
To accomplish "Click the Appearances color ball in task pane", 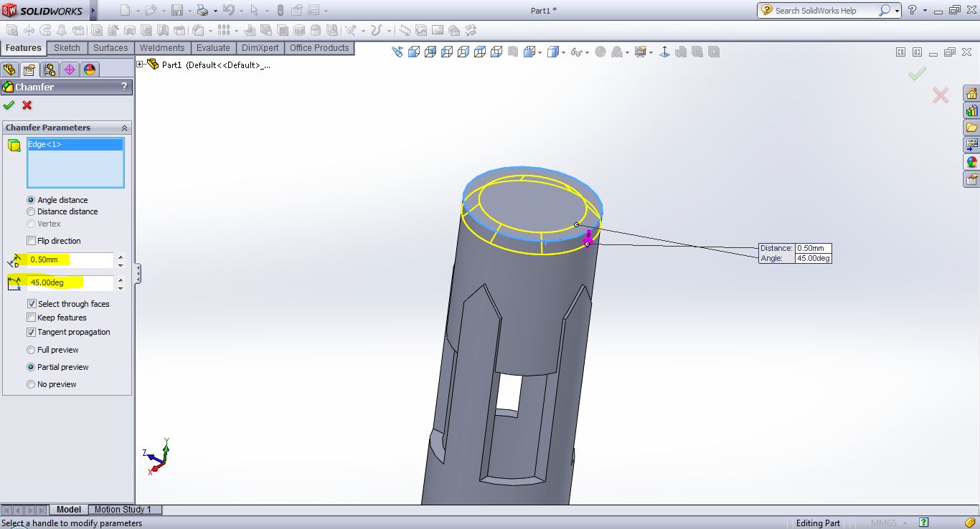I will tap(971, 162).
